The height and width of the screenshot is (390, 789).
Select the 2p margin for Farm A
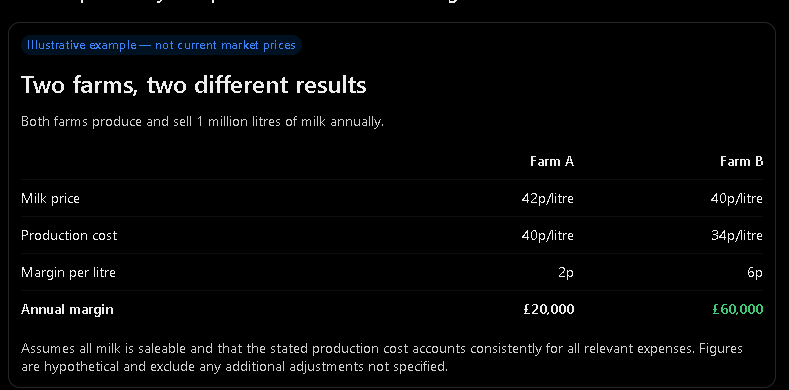coord(566,273)
